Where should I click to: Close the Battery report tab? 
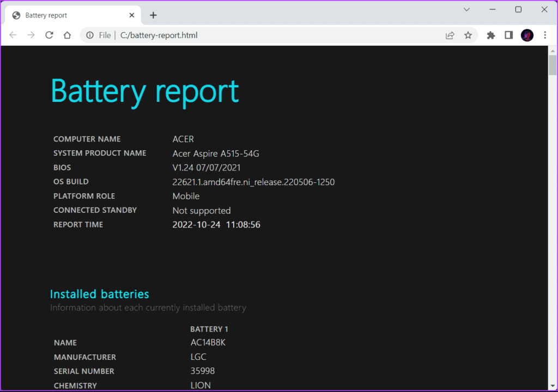(132, 15)
